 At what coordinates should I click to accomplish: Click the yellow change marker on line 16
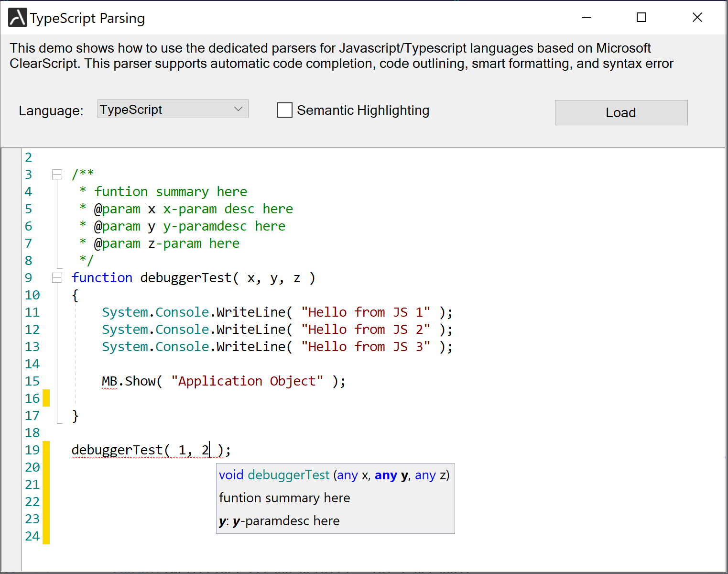click(x=46, y=398)
